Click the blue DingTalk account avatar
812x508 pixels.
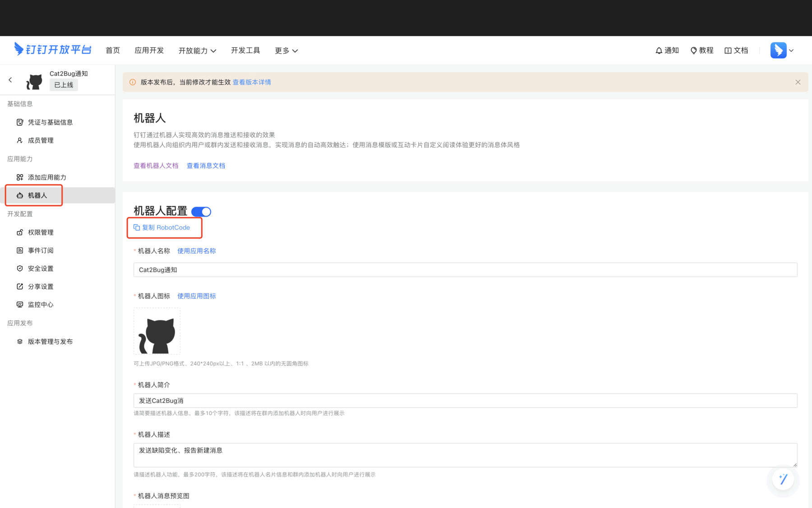778,50
